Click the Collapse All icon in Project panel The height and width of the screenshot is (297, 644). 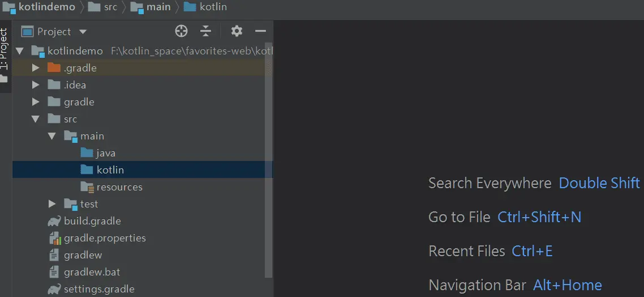206,31
